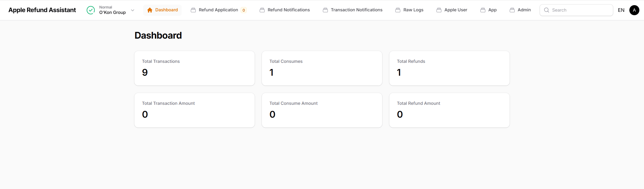This screenshot has height=189, width=644.
Task: Click the Apple User nav icon
Action: tap(439, 10)
